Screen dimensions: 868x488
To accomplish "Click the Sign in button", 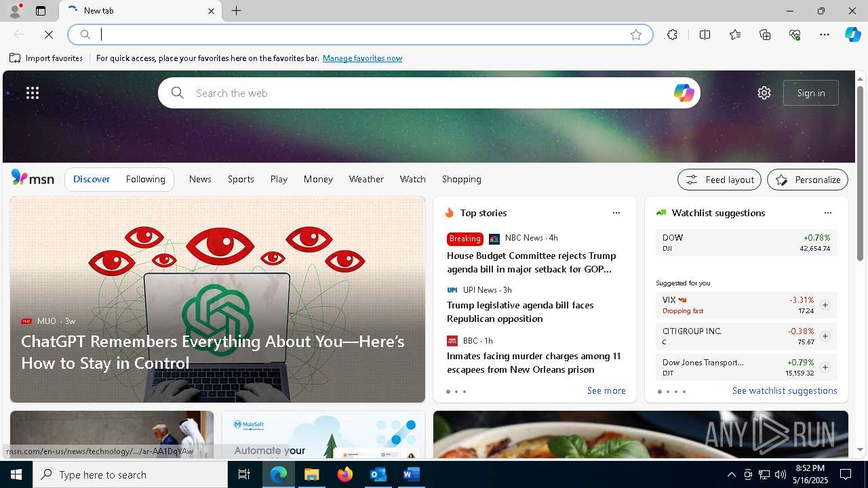I will pyautogui.click(x=811, y=93).
